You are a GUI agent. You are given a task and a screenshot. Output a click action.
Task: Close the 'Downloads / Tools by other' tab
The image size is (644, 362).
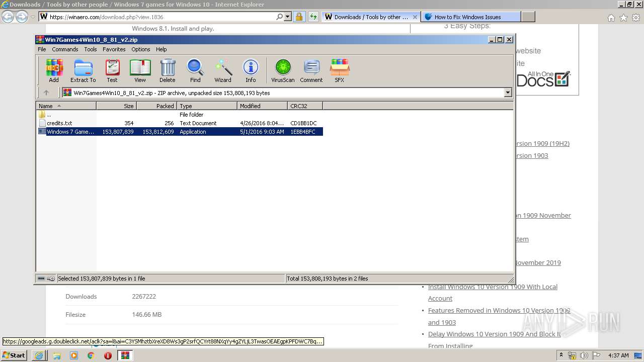415,17
